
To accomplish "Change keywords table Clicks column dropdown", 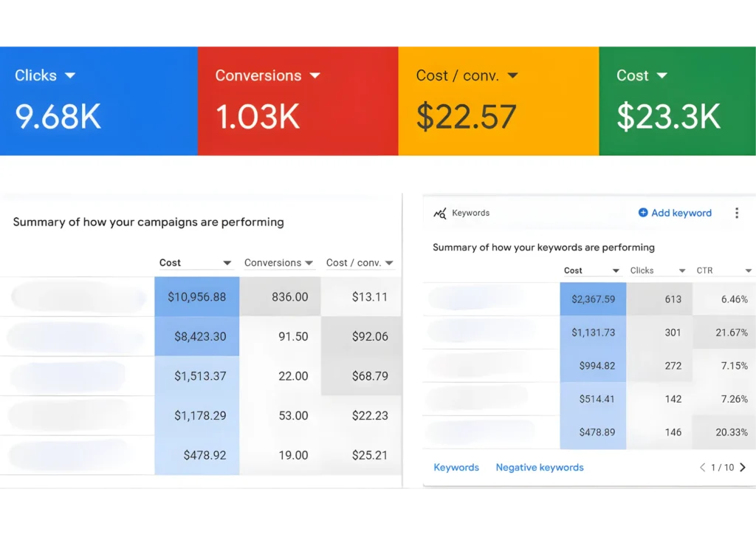I will point(682,271).
